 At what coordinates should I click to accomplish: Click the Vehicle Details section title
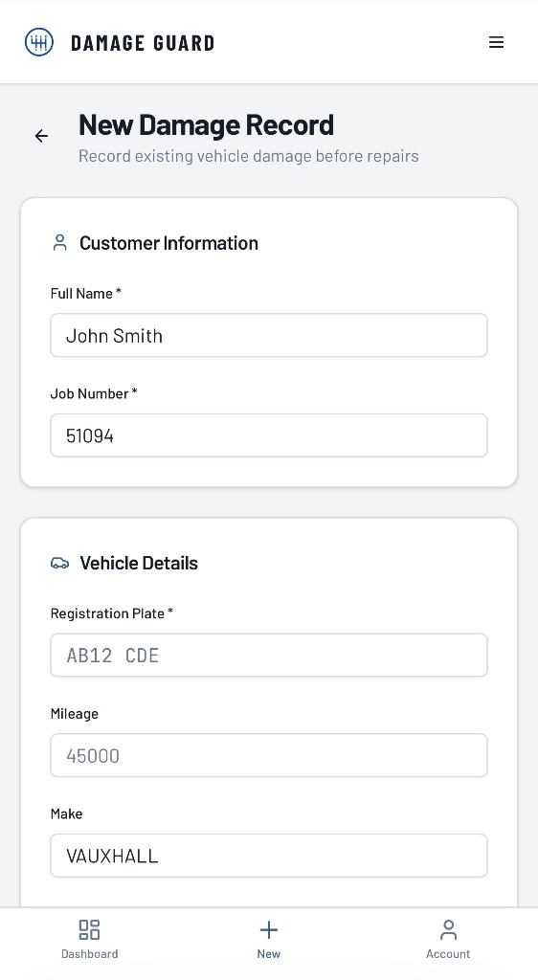[139, 563]
